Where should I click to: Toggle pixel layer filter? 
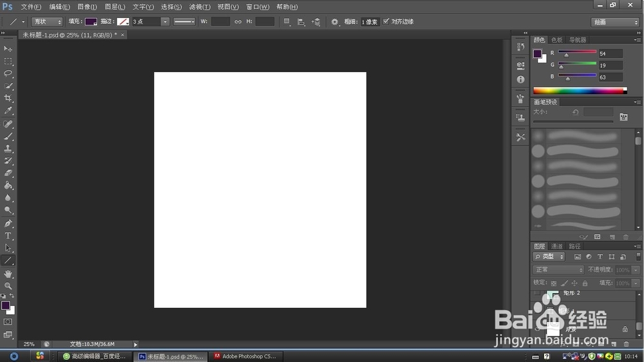(x=578, y=257)
